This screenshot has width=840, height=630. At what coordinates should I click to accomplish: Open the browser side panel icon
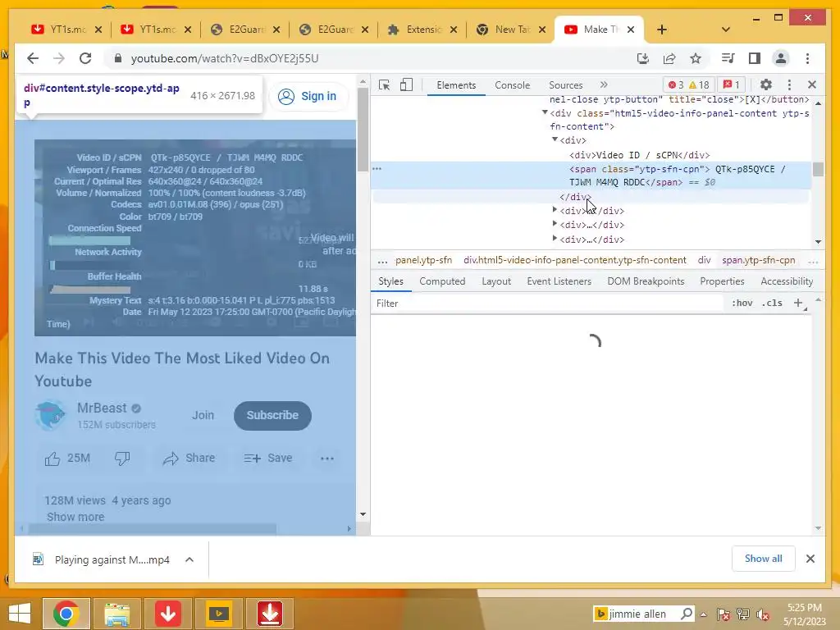coord(755,58)
